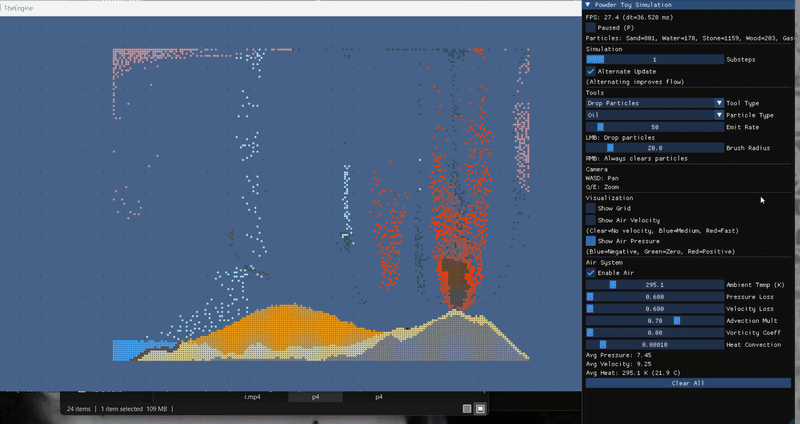Screen dimensions: 800x424
Task: Enable Show Air Velocity visualization
Action: click(591, 219)
